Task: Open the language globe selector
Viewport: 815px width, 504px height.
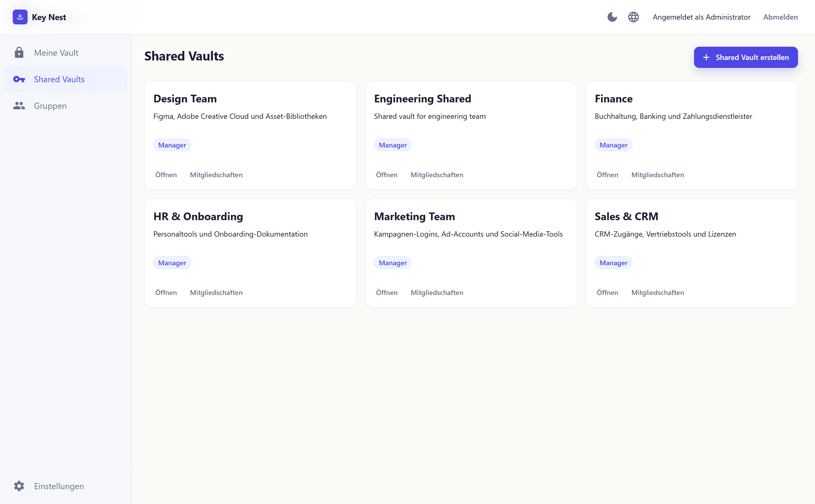Action: (633, 17)
